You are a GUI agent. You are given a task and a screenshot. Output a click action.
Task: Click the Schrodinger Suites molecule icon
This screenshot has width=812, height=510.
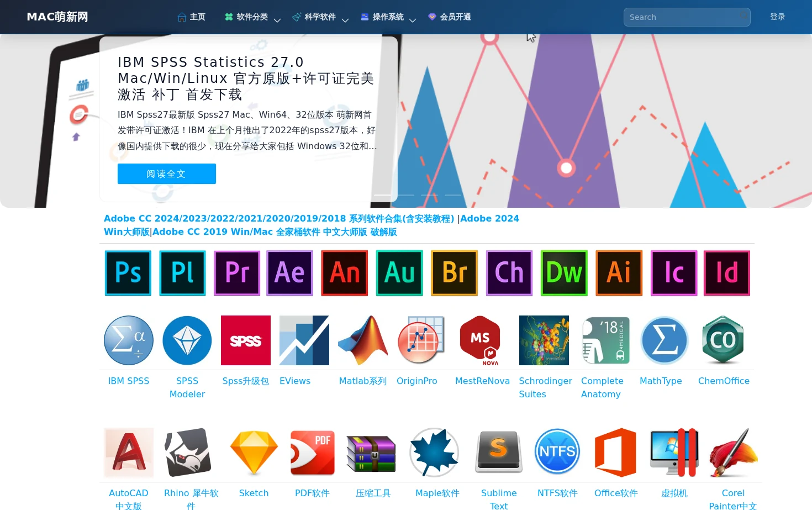coord(544,340)
